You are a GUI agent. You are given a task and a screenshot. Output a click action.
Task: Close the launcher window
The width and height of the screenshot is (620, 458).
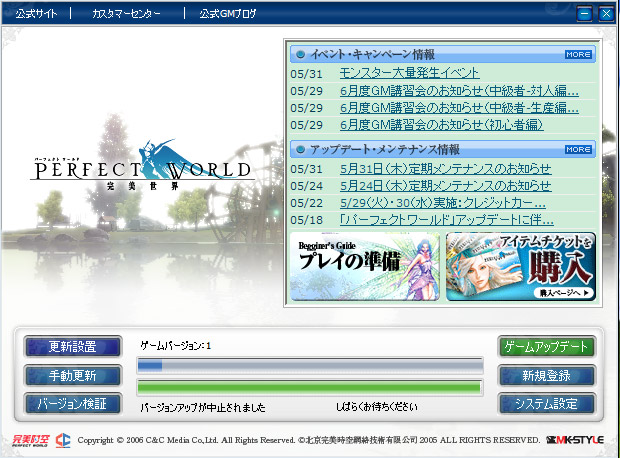click(606, 14)
